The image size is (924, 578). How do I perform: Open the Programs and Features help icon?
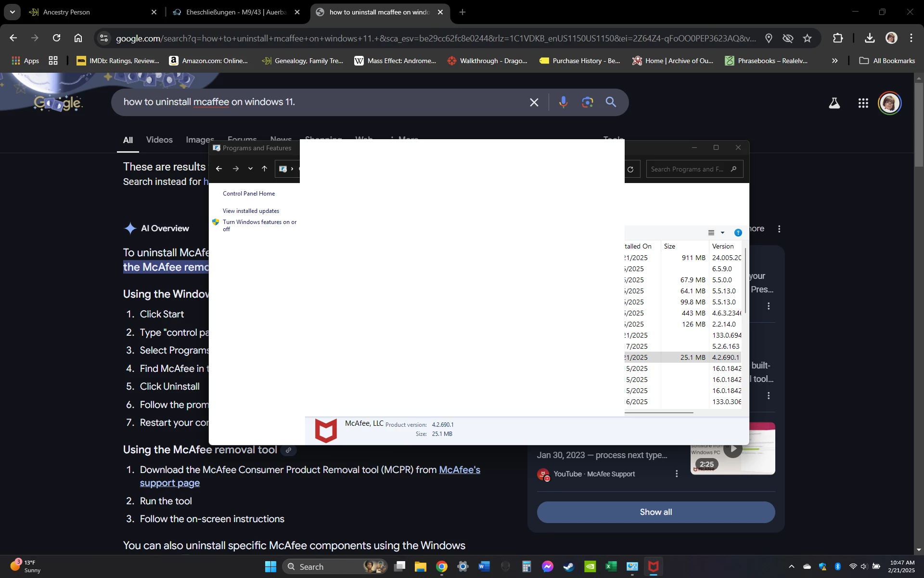coord(738,233)
